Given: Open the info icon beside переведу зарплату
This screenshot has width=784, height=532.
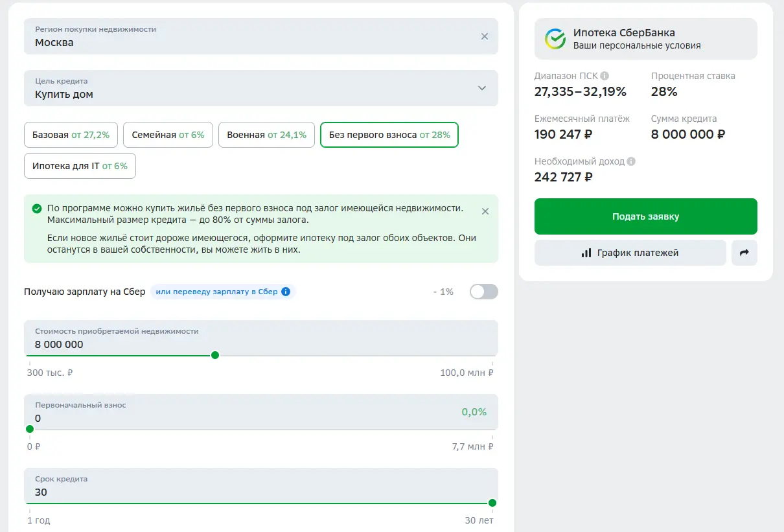Looking at the screenshot, I should [286, 292].
